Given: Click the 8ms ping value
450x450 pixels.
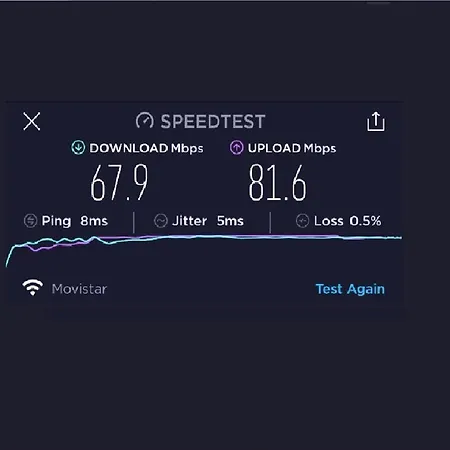Looking at the screenshot, I should click(94, 221).
